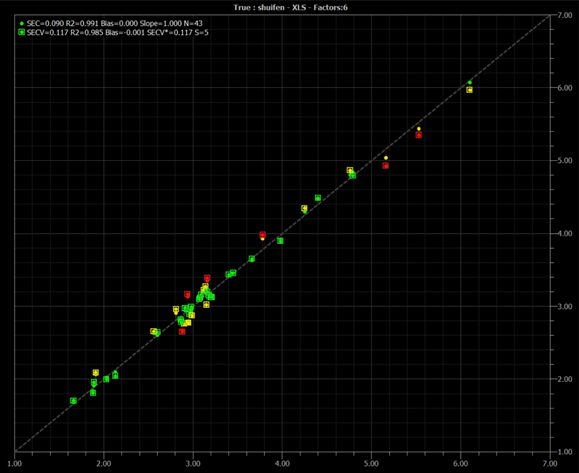Screen dimensions: 579x473
Task: Select the lowest red square below the 3.00 cluster
Action: click(182, 332)
